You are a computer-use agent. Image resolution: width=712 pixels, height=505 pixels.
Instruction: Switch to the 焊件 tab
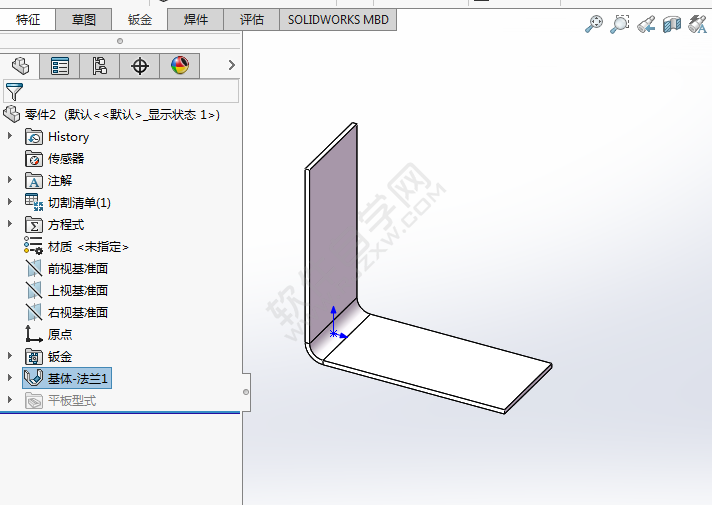tap(196, 20)
